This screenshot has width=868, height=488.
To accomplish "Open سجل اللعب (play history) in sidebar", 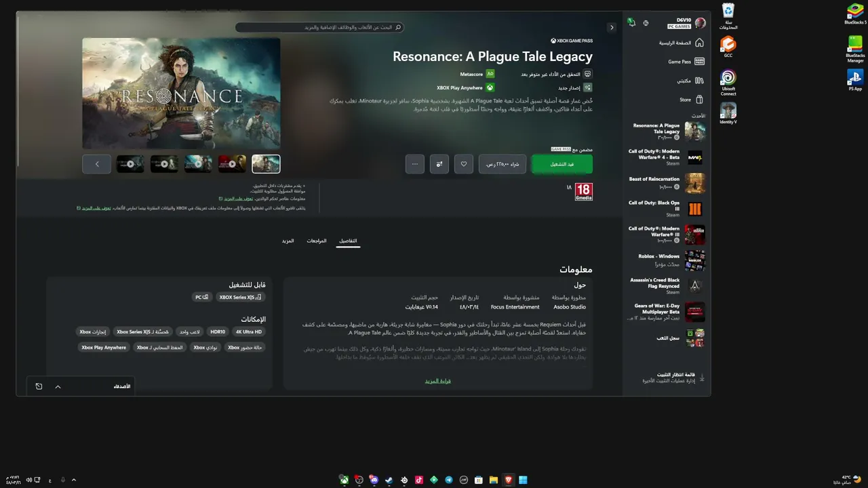I will tap(681, 338).
